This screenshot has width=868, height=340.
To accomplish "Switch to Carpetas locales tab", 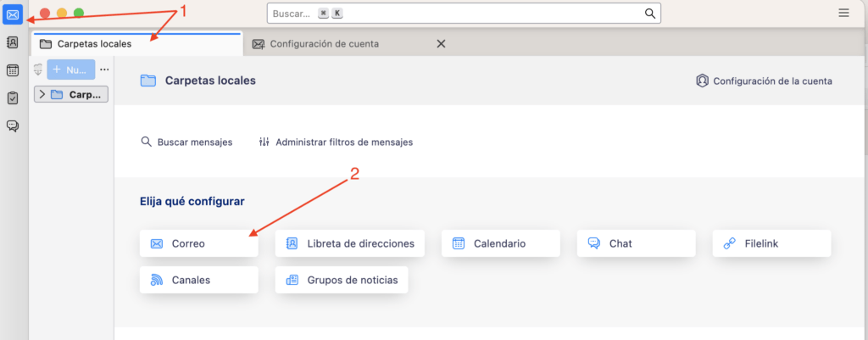I will 137,44.
